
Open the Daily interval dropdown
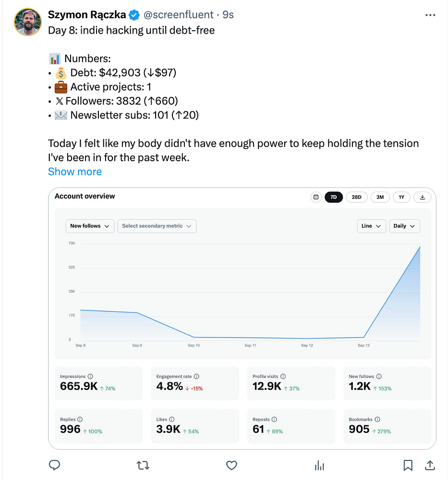pos(405,226)
